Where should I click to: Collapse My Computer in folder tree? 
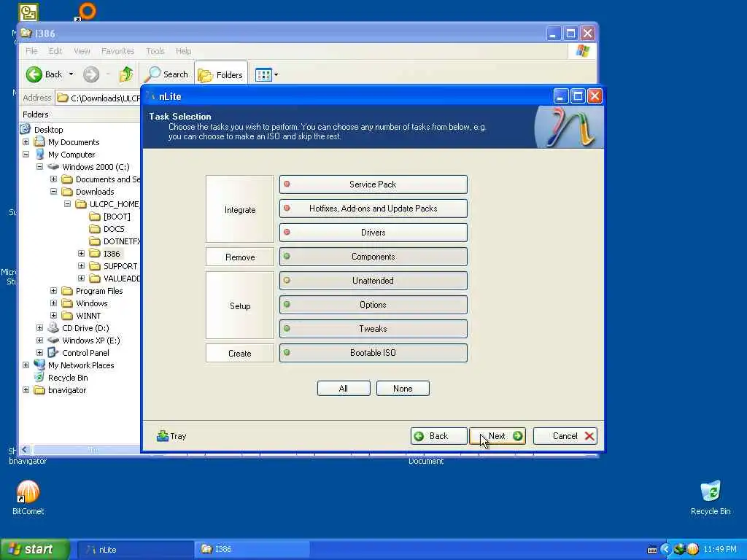pos(26,155)
